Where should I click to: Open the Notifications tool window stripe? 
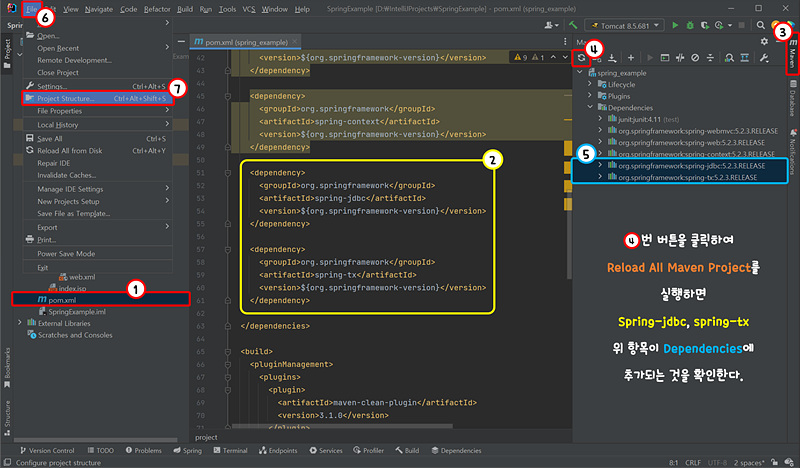tap(793, 152)
